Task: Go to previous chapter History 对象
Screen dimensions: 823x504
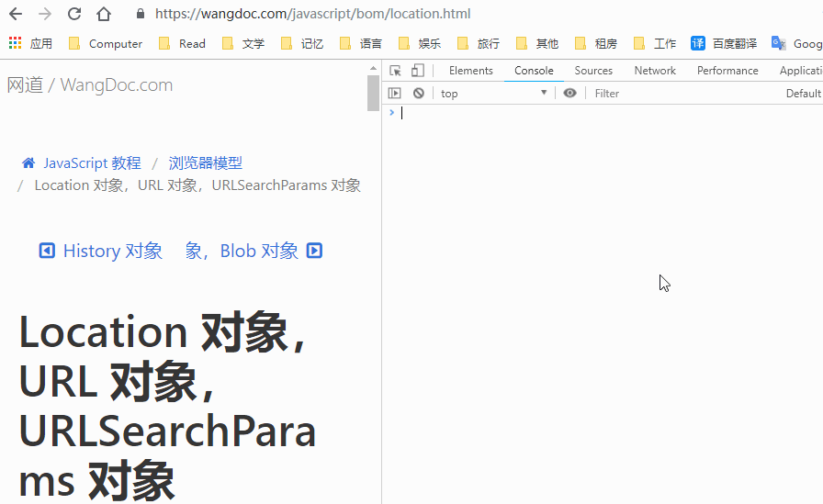Action: (x=101, y=251)
